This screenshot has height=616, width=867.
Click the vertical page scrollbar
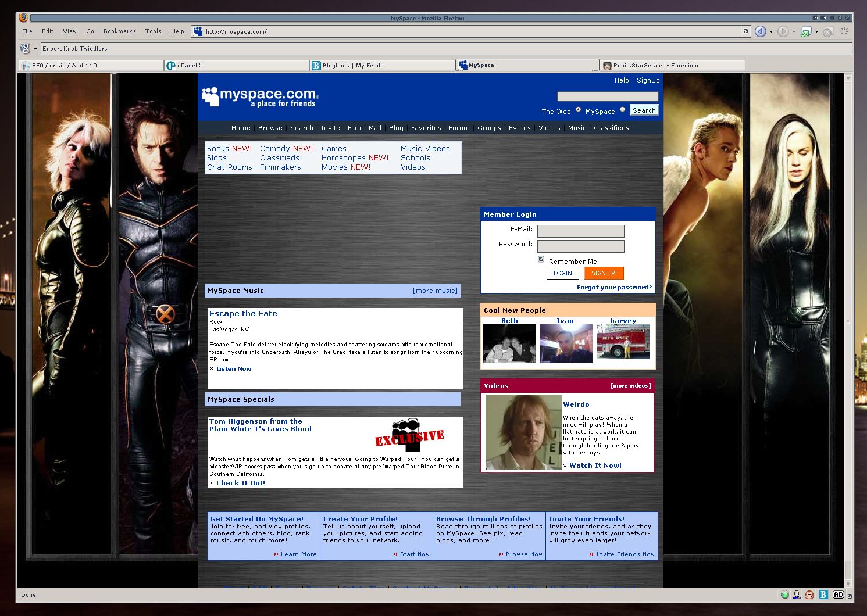pos(848,325)
